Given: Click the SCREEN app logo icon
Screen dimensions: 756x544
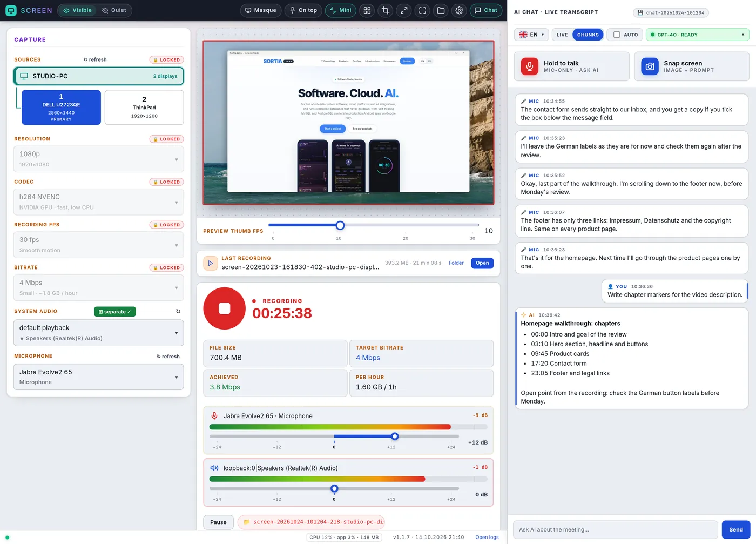Looking at the screenshot, I should (x=11, y=10).
